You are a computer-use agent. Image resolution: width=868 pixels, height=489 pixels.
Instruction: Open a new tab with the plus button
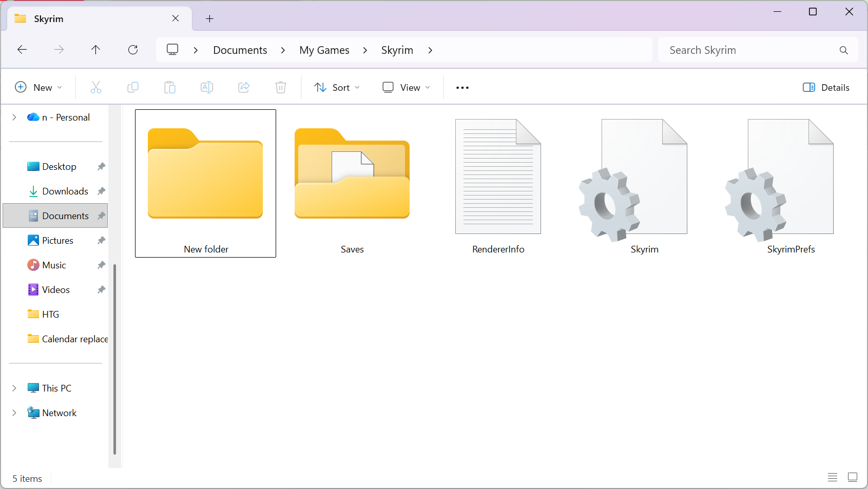[x=209, y=19]
